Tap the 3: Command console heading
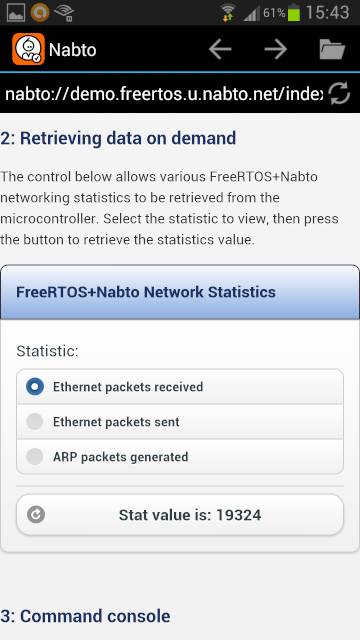This screenshot has width=360, height=640. click(85, 616)
